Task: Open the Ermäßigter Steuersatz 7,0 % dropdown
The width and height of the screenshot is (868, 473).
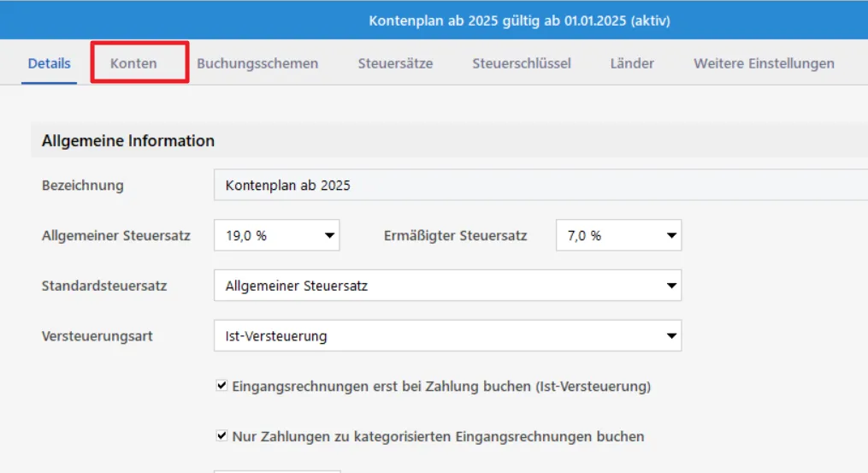Action: (x=618, y=235)
